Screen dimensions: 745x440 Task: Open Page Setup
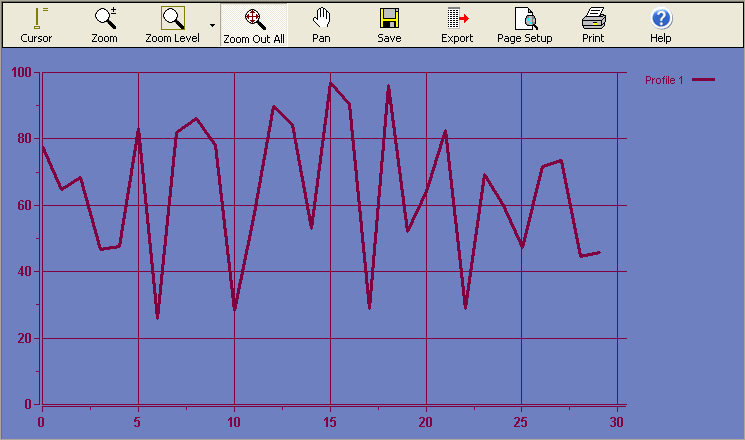pyautogui.click(x=524, y=24)
